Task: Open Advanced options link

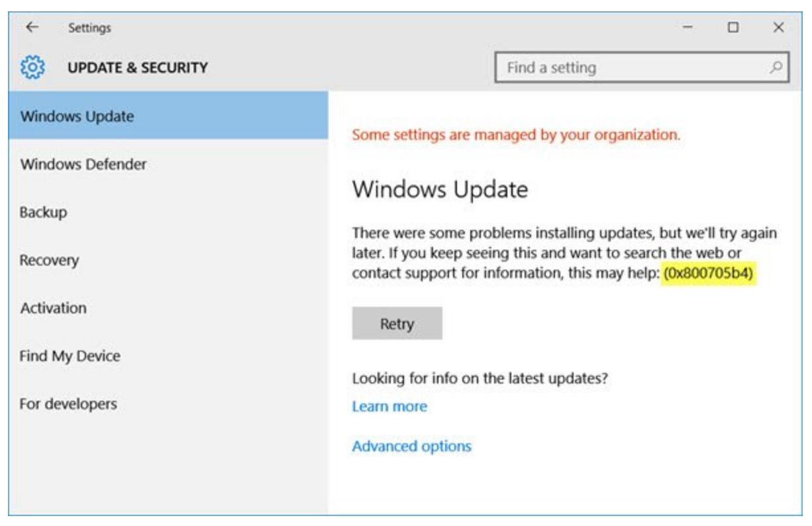Action: [x=411, y=447]
